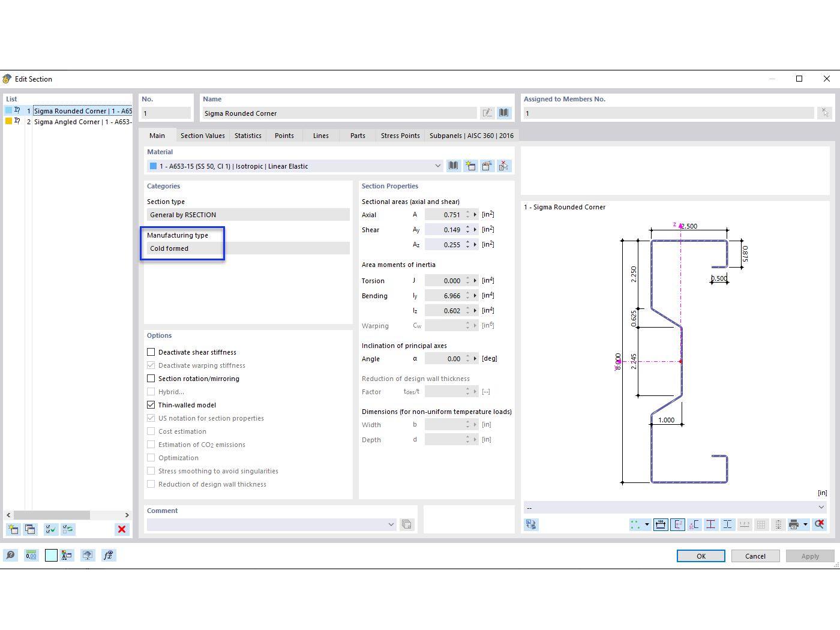The width and height of the screenshot is (840, 630).
Task: Open the print preview in graphics toolbar
Action: (794, 524)
